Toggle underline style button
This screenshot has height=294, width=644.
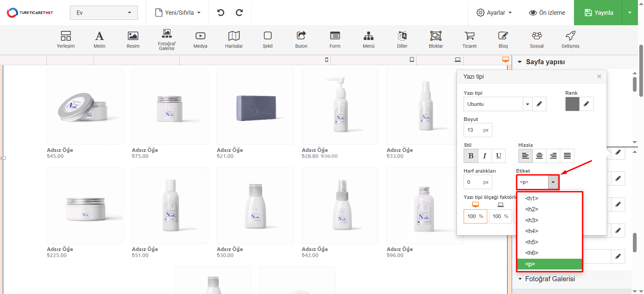499,156
